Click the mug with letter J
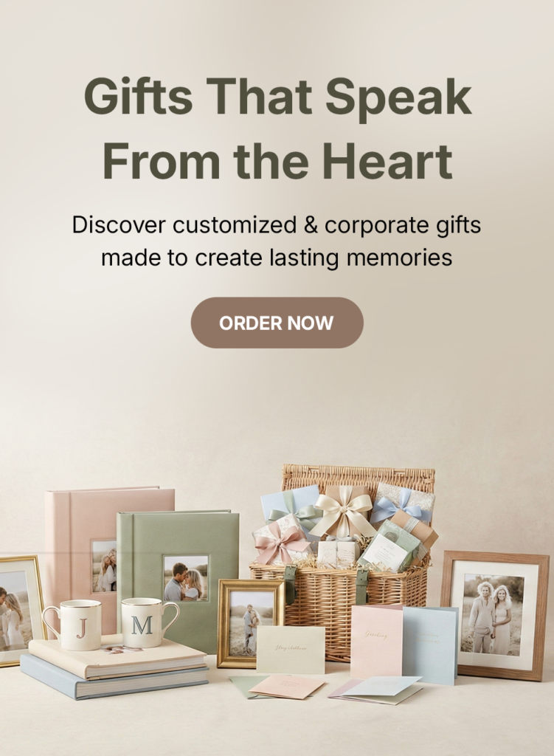The width and height of the screenshot is (554, 756). [73, 625]
